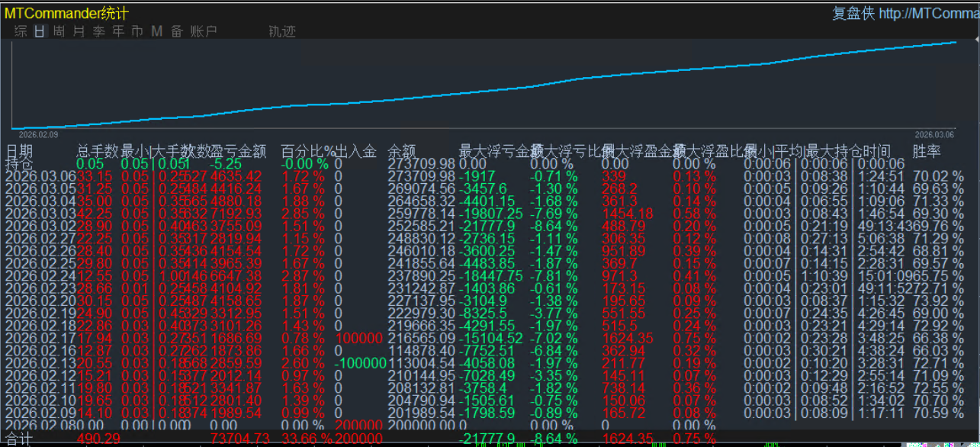The width and height of the screenshot is (980, 447).
Task: Select the 2026.02.11 date row
Action: point(40,389)
